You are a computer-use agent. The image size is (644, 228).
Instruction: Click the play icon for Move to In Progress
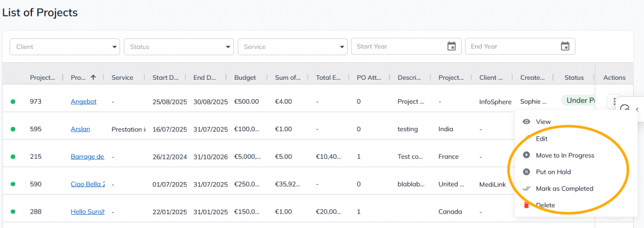(526, 155)
